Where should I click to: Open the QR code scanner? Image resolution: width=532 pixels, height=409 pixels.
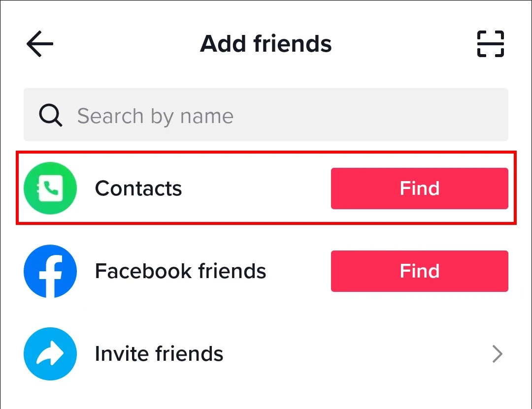491,44
